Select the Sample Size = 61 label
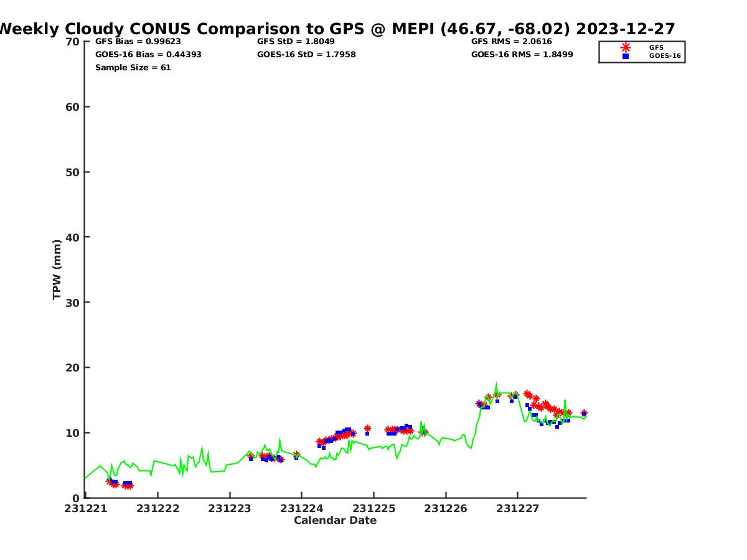747x560 pixels. point(133,67)
